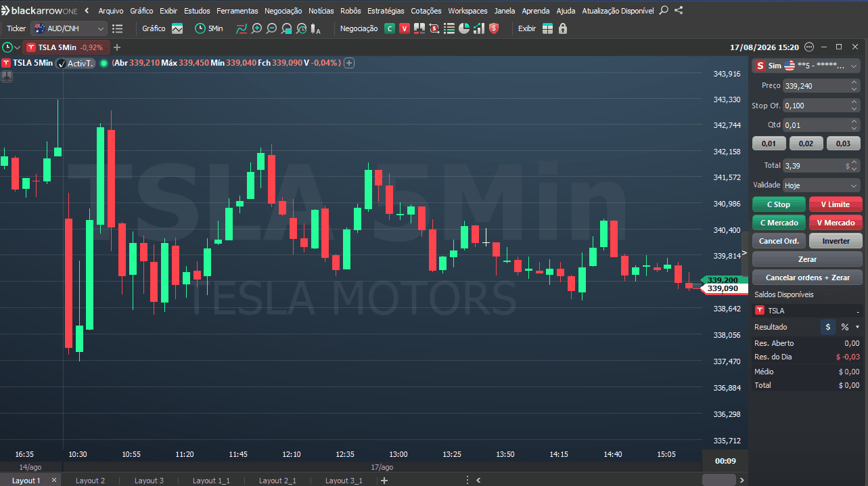Screen dimensions: 868x486
Task: Click the book icon below the chart title
Action: (7, 76)
